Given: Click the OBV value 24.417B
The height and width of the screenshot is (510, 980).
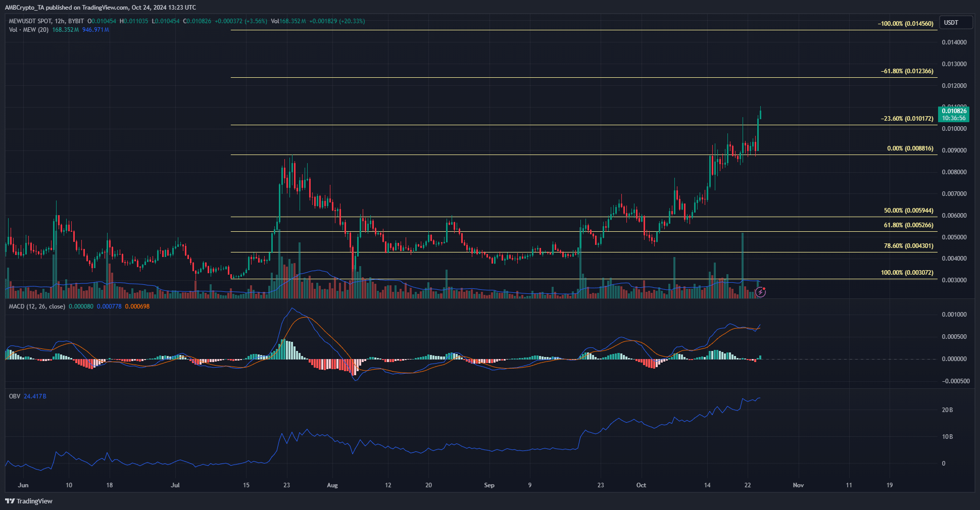Looking at the screenshot, I should [x=35, y=396].
